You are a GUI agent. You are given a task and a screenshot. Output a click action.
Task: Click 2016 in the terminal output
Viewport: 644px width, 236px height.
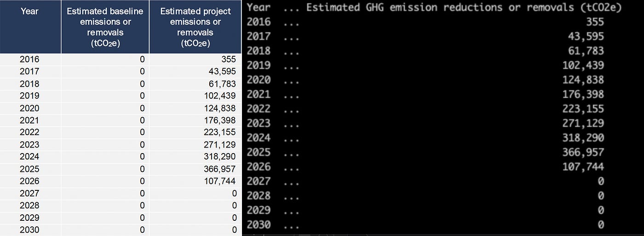259,22
